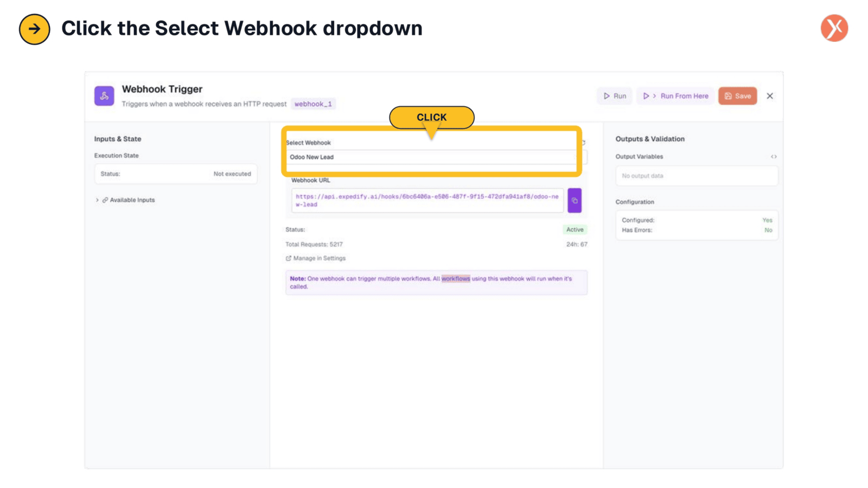Click the Total Requests: 5217 text

314,245
